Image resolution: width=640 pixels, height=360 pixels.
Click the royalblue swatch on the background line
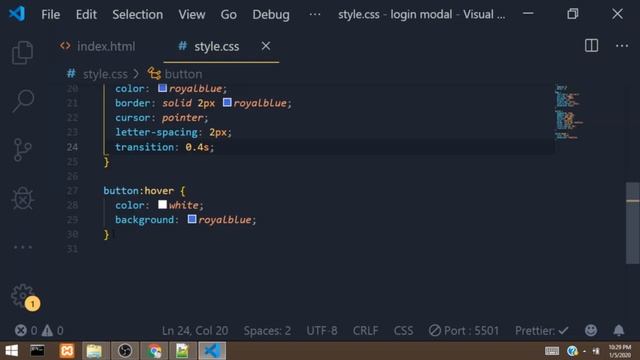[x=192, y=219]
